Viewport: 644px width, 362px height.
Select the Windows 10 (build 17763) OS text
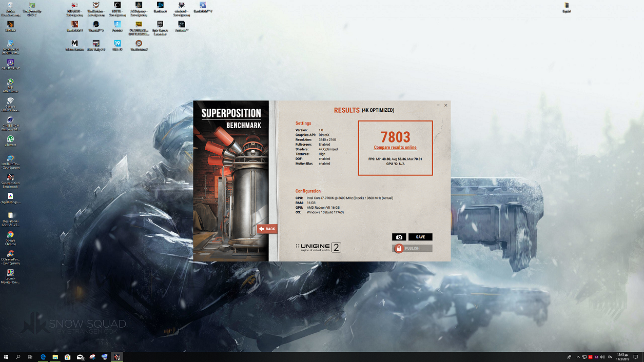point(325,212)
